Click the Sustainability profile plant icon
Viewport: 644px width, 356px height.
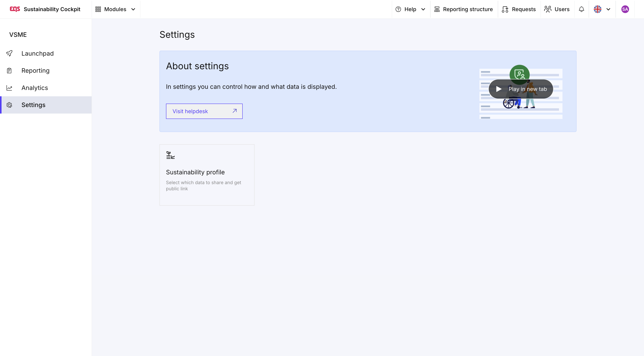click(170, 155)
